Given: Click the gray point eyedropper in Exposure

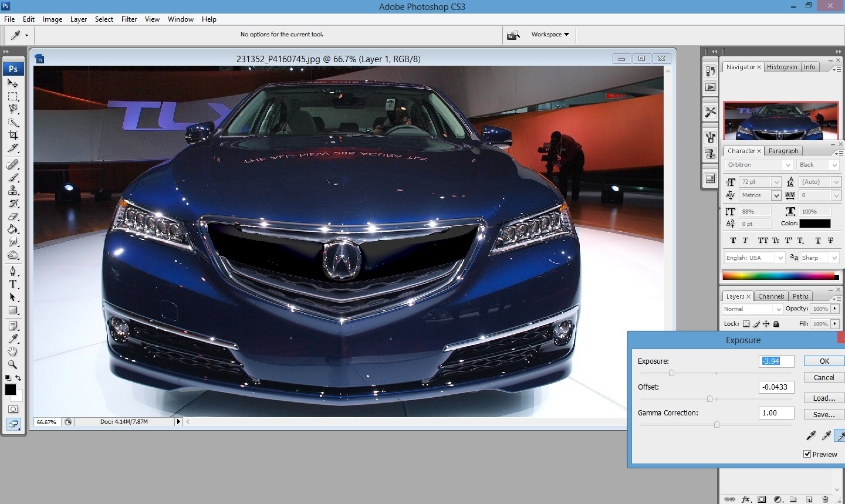Looking at the screenshot, I should click(826, 435).
